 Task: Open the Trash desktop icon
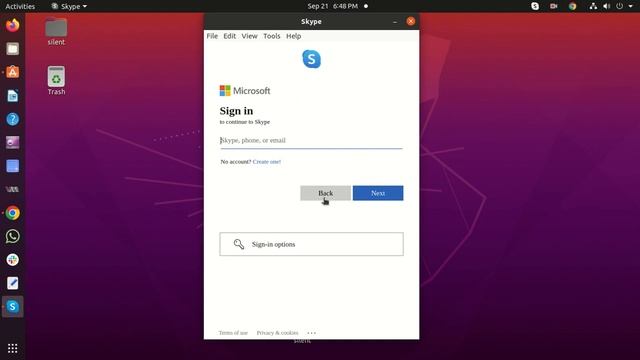pyautogui.click(x=56, y=81)
